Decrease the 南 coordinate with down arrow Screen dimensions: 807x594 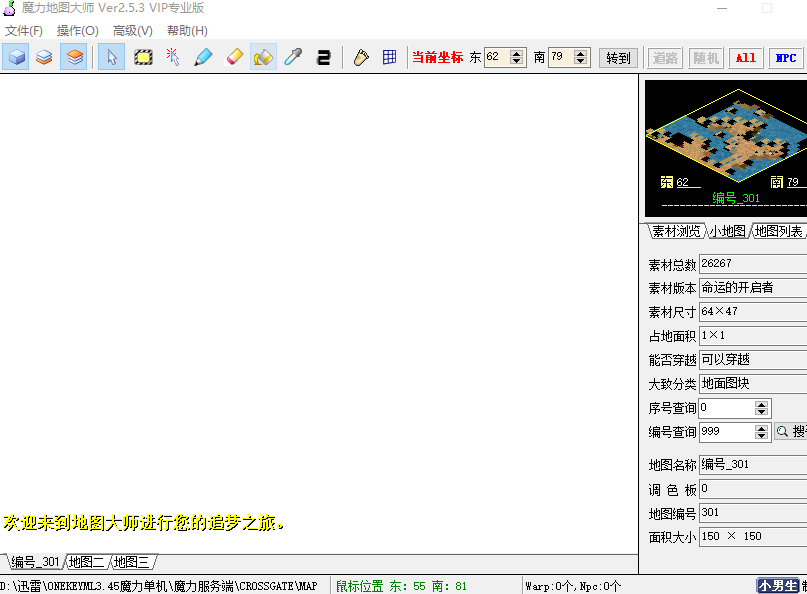(581, 62)
